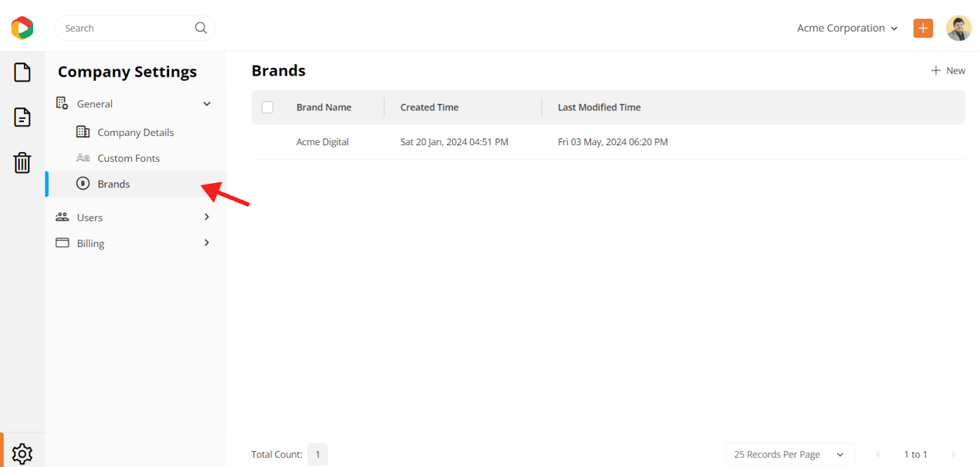Viewport: 980px width, 467px height.
Task: Click the Total Count value 1
Action: click(x=317, y=454)
